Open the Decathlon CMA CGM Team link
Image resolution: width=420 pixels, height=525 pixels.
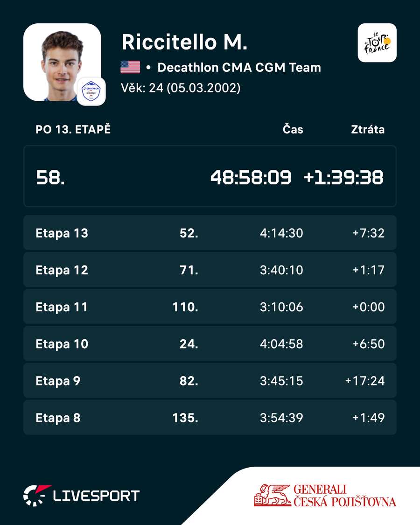(239, 67)
